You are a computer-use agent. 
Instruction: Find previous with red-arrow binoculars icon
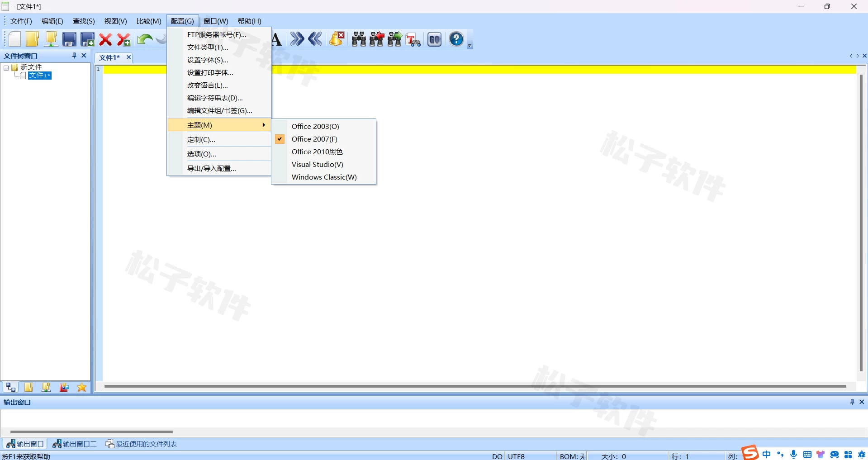[377, 39]
